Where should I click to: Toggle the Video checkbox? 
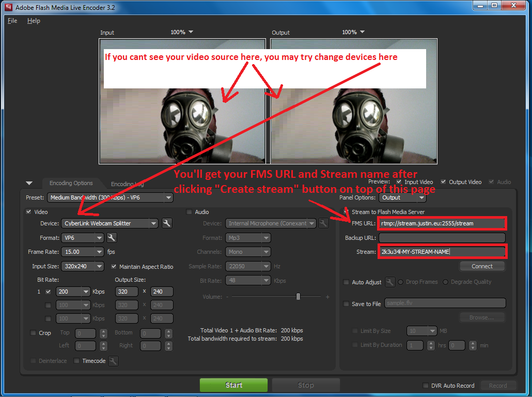click(28, 211)
